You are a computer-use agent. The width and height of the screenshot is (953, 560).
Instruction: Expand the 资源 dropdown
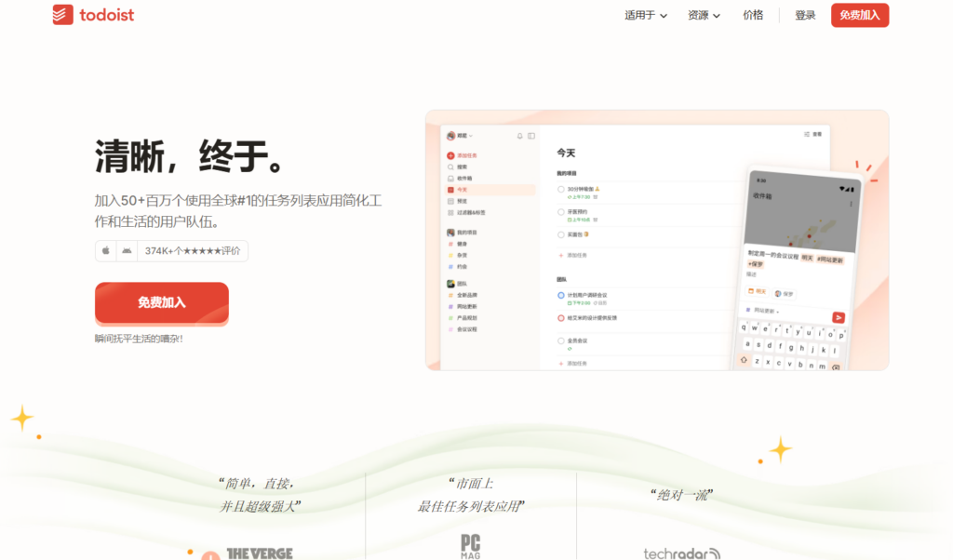(x=703, y=15)
